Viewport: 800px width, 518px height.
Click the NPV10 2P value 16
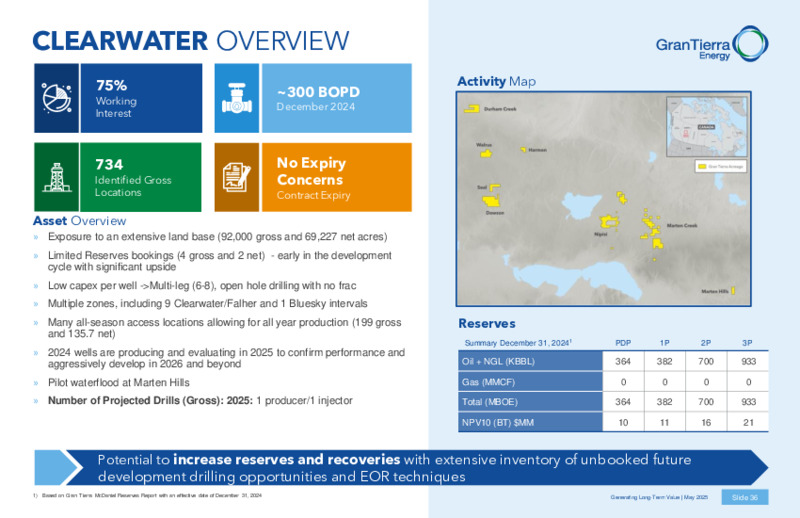point(706,423)
